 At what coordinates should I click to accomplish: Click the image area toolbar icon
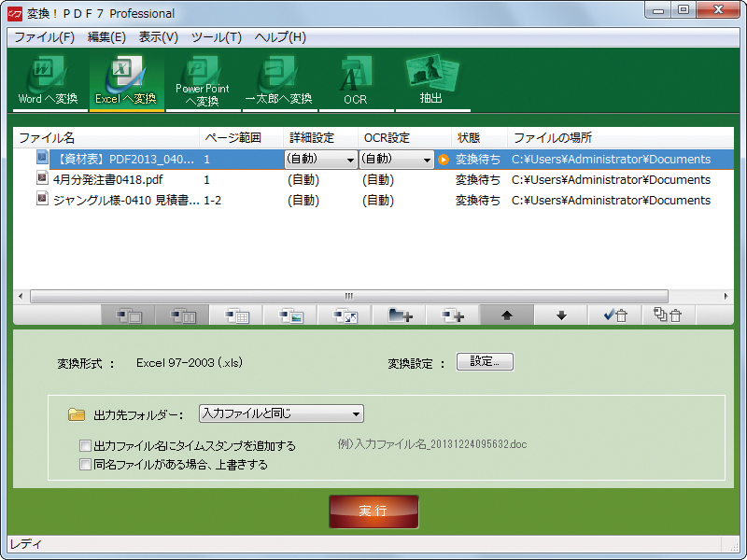[290, 315]
